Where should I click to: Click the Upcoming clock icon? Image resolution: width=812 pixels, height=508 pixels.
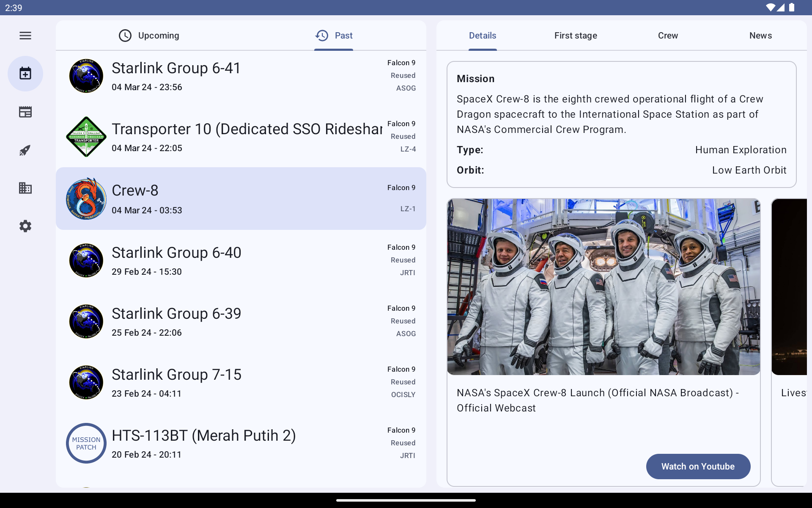[x=125, y=36]
